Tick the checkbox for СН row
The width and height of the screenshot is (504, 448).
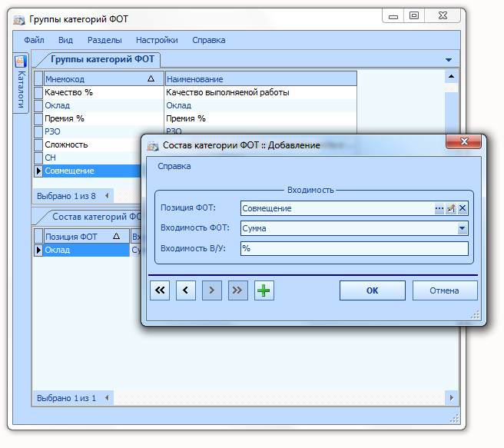(x=38, y=158)
